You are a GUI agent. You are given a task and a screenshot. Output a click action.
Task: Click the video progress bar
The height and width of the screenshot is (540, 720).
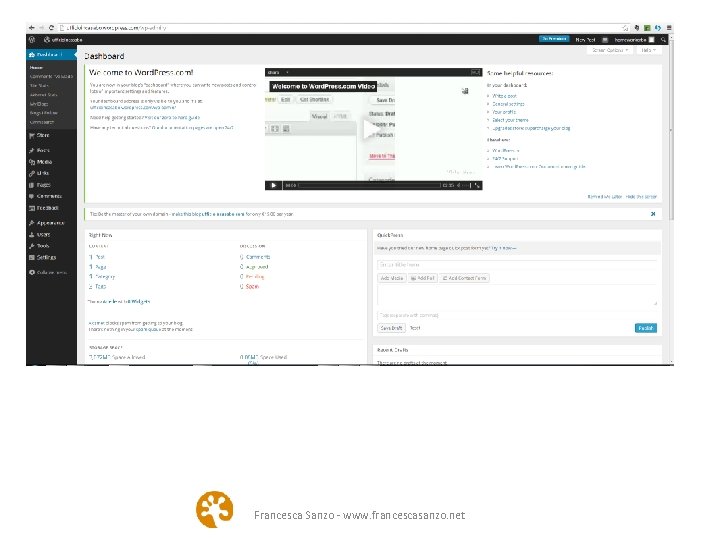tap(369, 185)
